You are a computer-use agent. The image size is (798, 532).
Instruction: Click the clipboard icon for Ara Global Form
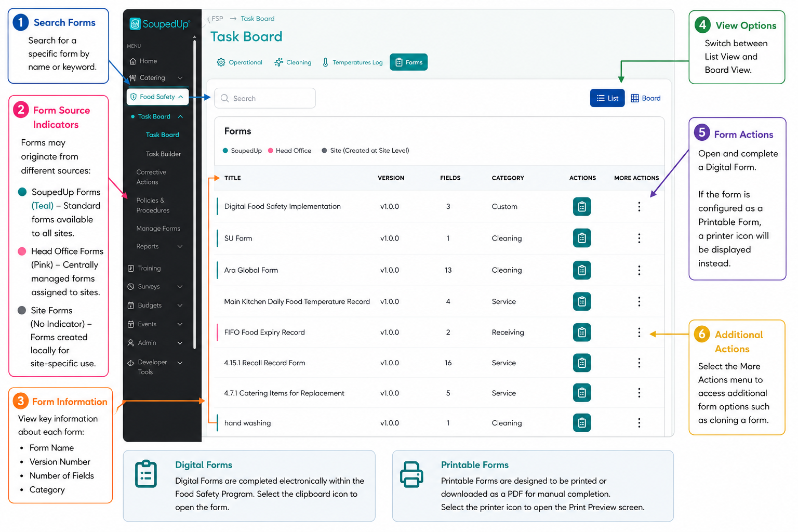[582, 270]
